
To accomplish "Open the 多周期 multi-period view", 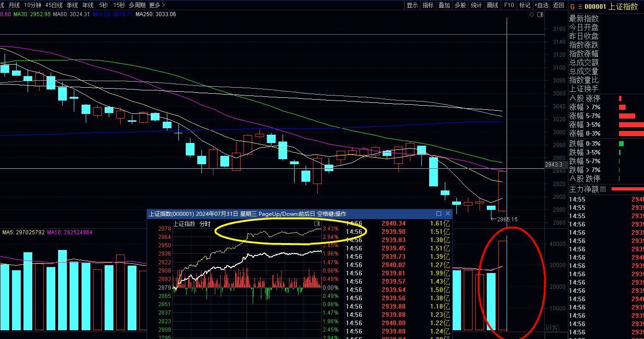I will click(137, 5).
